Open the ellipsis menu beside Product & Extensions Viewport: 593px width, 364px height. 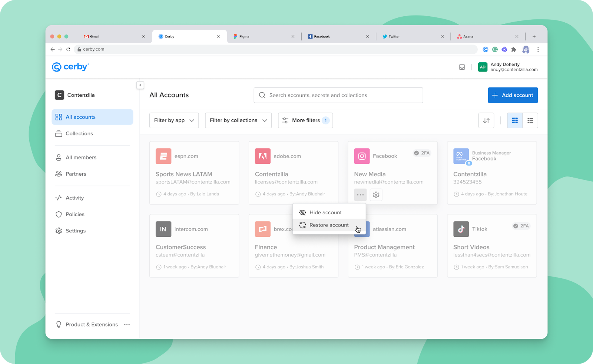click(127, 324)
